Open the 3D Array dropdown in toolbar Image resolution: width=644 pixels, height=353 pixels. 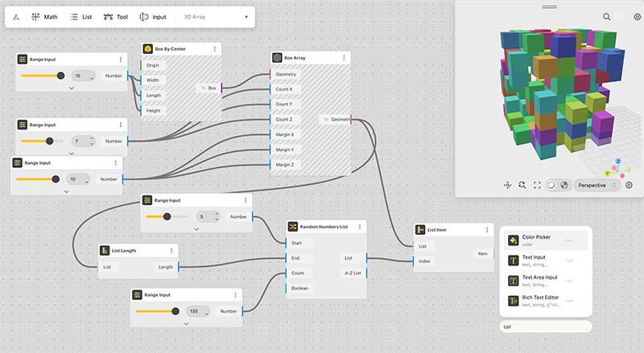(x=216, y=17)
